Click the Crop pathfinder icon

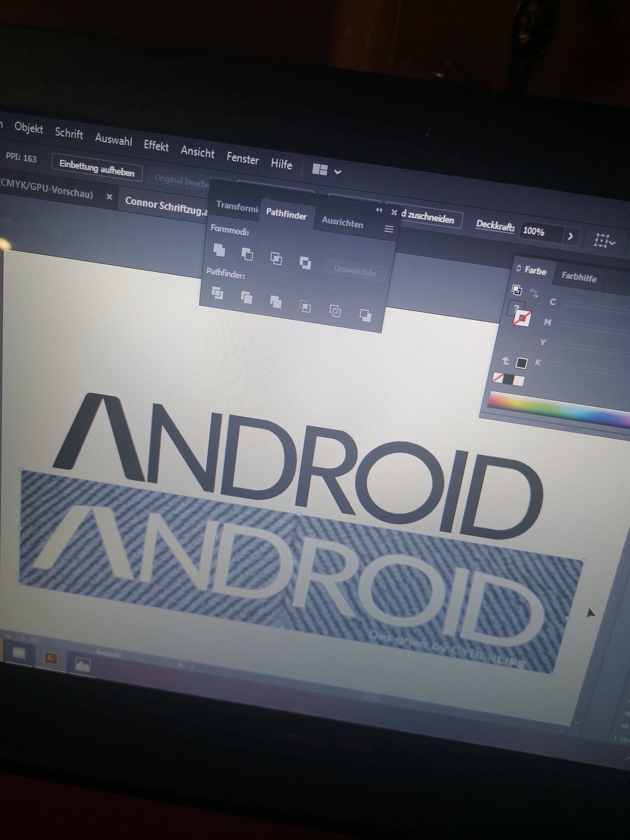(305, 306)
